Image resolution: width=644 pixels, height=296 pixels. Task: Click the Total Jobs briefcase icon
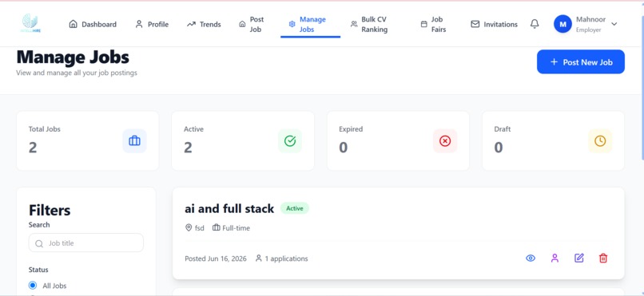134,141
